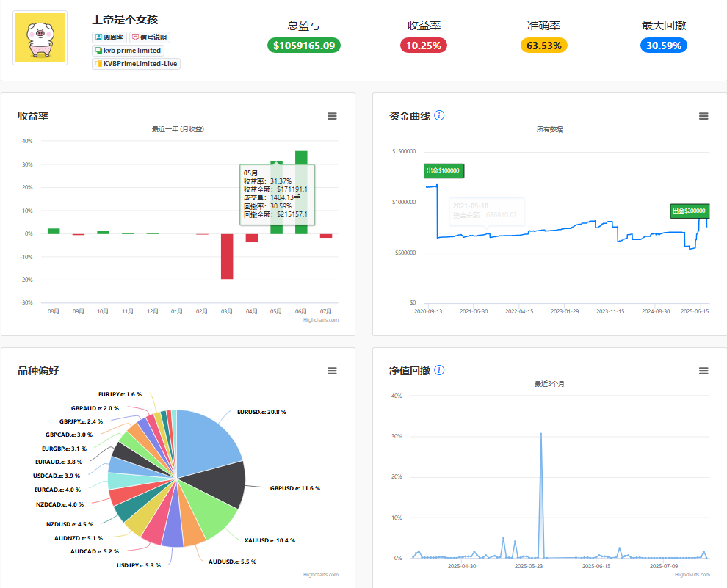Click the 2023-01-29 date axis label
This screenshot has width=727, height=588.
pyautogui.click(x=565, y=311)
